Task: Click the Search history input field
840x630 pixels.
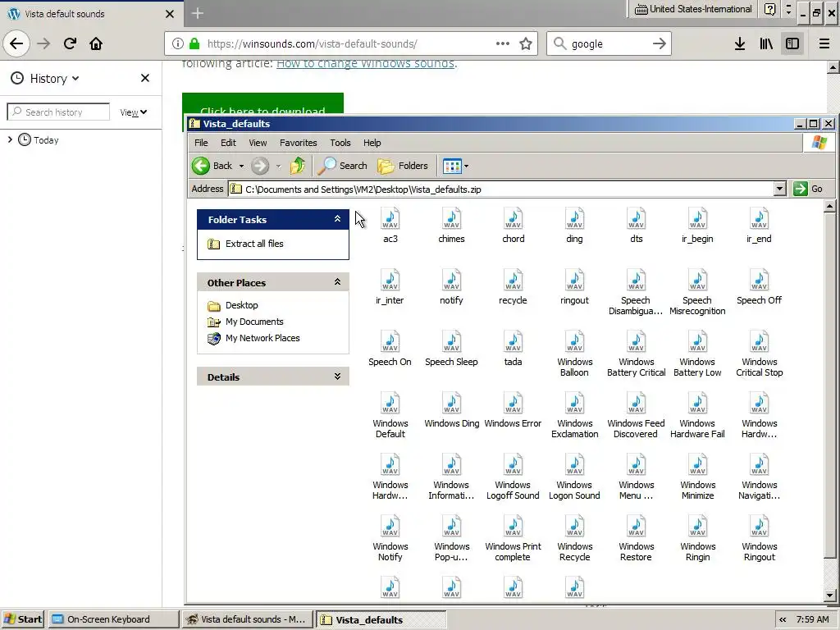Action: click(58, 112)
